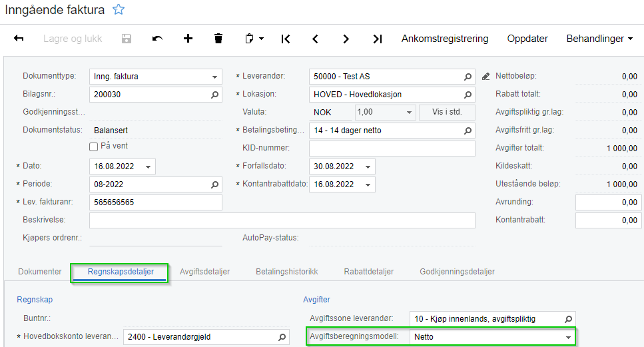Viewport: 644px width, 347px height.
Task: Go to first record icon
Action: [x=286, y=39]
